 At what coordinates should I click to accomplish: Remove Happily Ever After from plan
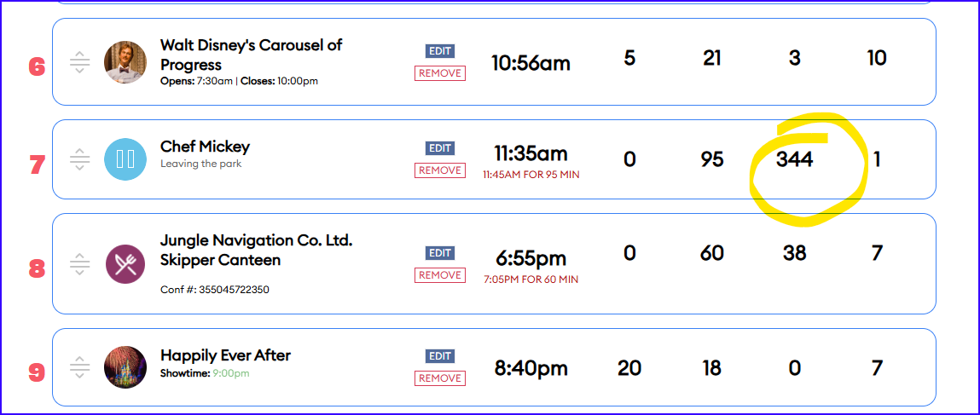440,378
